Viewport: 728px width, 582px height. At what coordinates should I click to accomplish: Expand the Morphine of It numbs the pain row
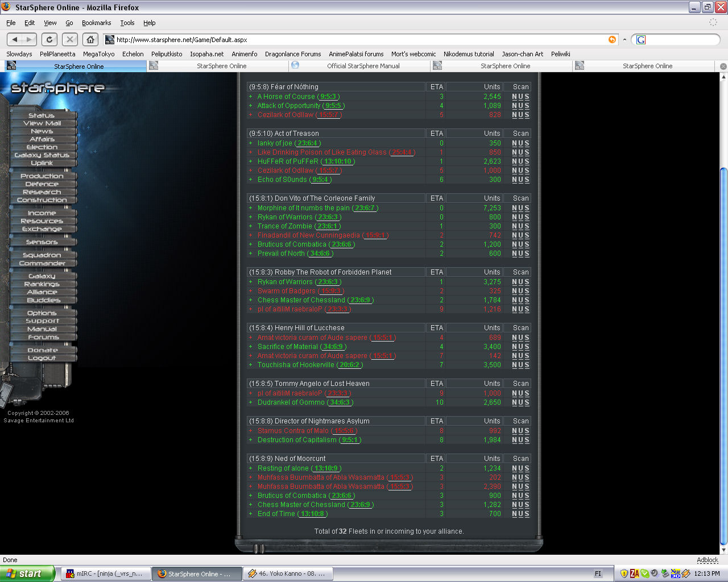tap(250, 208)
